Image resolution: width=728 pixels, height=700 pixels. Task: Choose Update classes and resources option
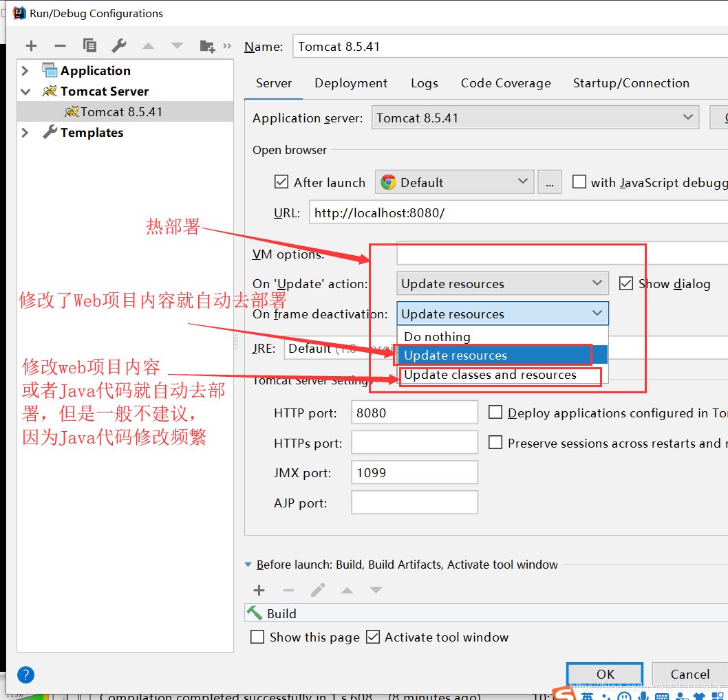click(502, 375)
